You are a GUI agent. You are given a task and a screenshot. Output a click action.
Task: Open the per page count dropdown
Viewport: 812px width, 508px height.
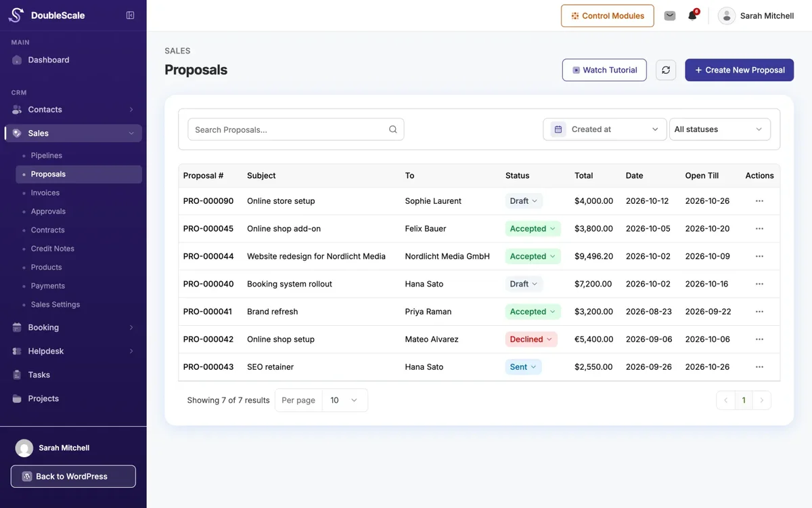click(345, 400)
